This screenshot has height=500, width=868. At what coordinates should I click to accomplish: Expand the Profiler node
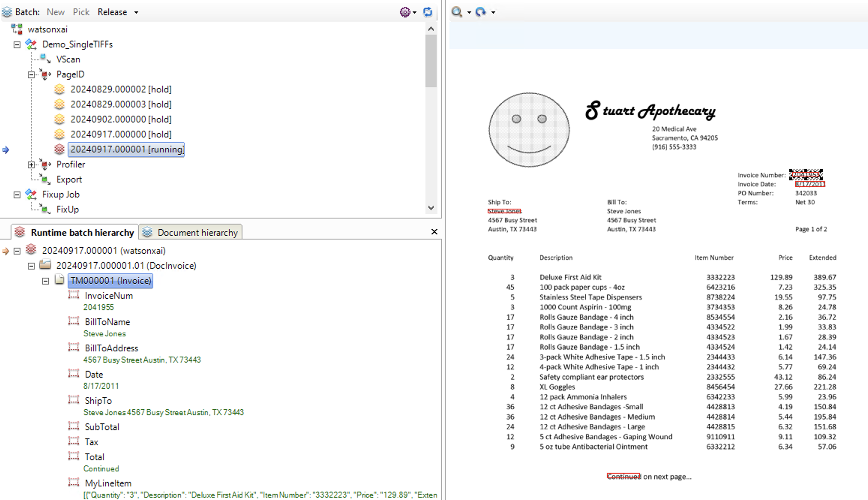pyautogui.click(x=31, y=165)
